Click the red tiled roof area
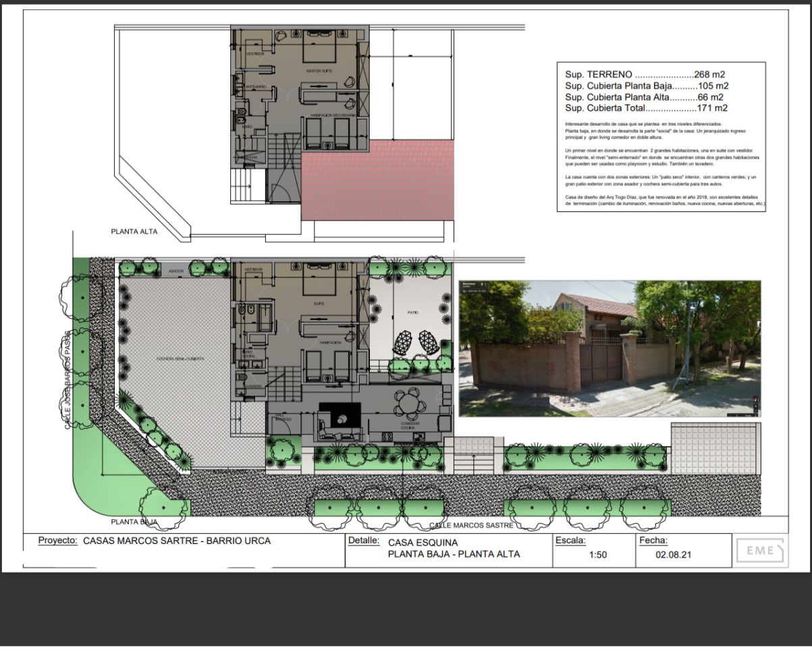 (x=378, y=184)
